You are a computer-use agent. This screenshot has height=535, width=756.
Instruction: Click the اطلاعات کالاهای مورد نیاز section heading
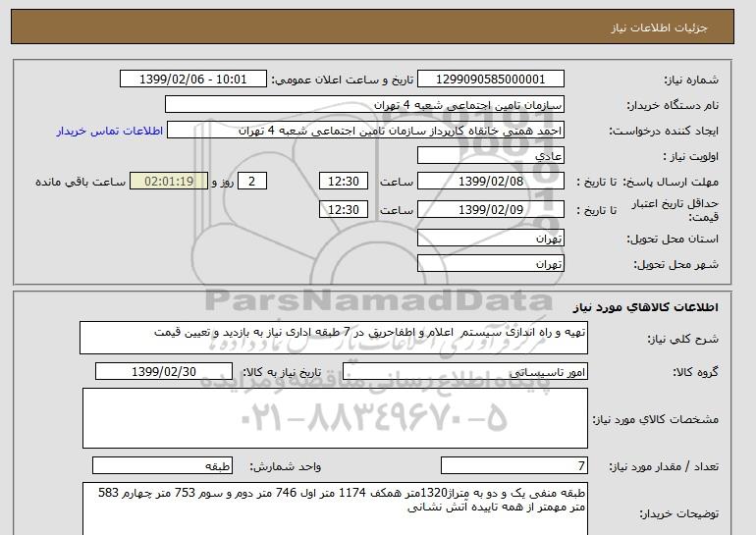645,307
